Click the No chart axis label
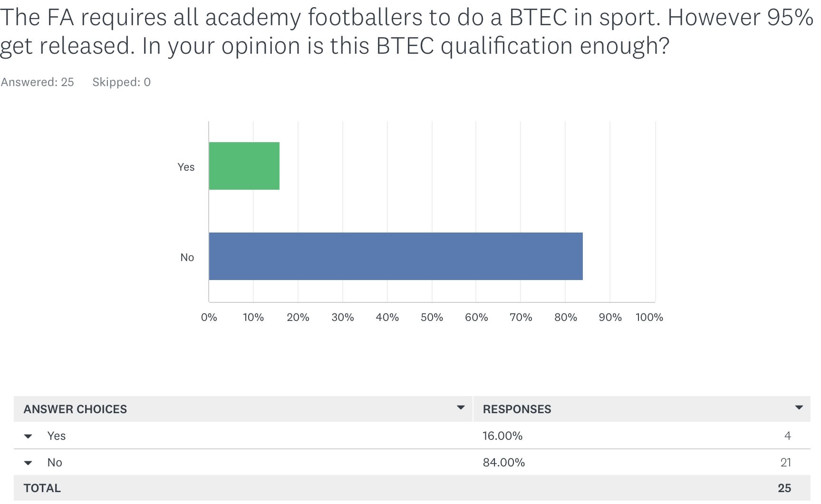The width and height of the screenshot is (821, 504). tap(187, 257)
